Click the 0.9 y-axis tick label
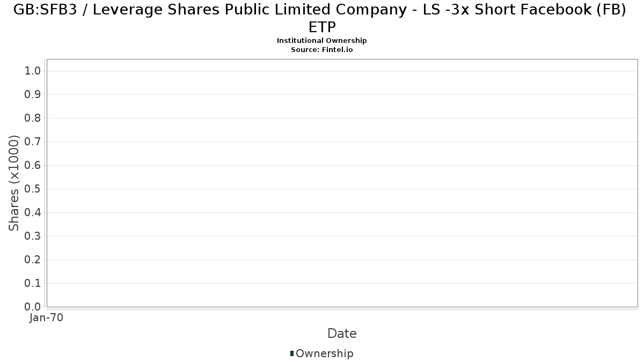Image resolution: width=644 pixels, height=362 pixels. pos(33,95)
